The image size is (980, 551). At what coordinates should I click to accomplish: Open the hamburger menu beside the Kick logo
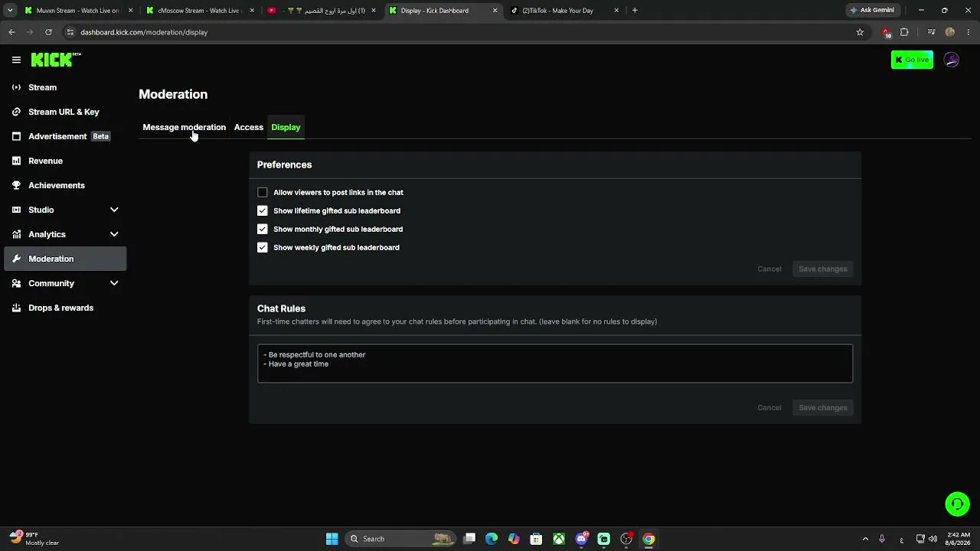pyautogui.click(x=16, y=60)
